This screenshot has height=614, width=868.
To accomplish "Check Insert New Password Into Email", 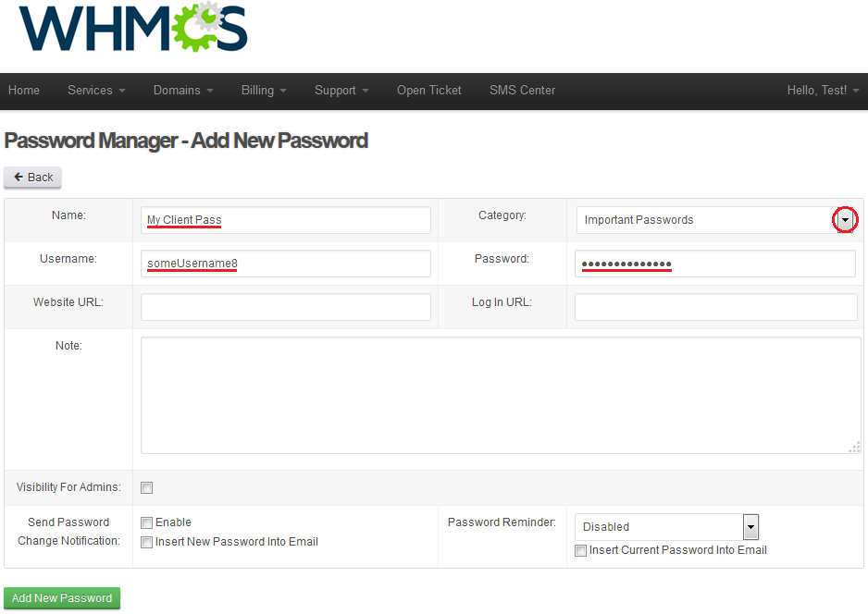I will click(x=147, y=543).
